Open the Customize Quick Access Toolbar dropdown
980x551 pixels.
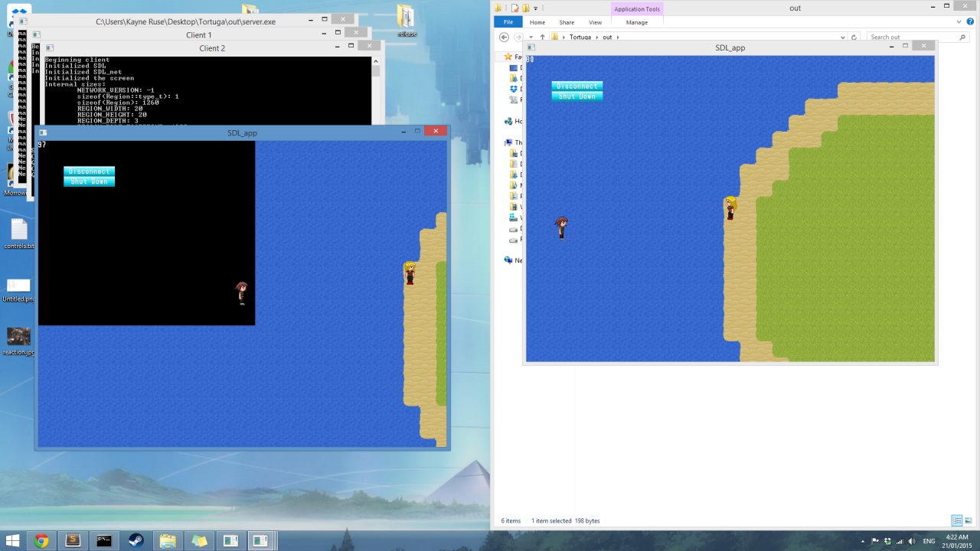536,8
